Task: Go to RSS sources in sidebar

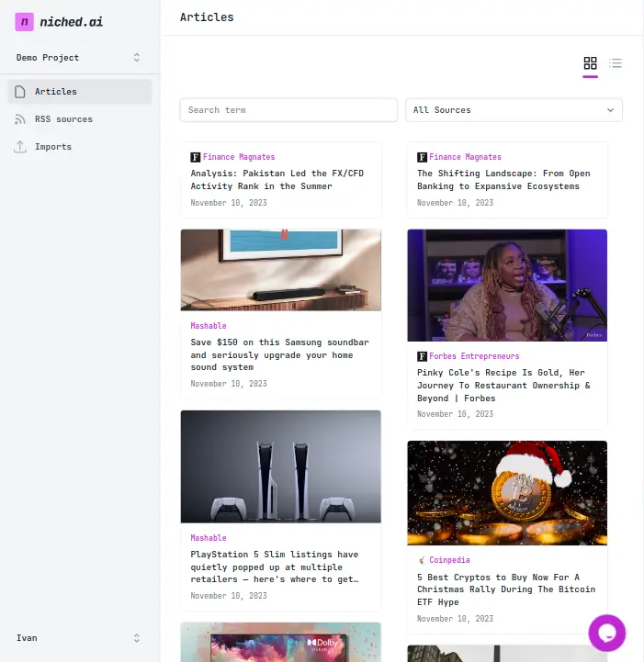Action: pyautogui.click(x=79, y=119)
